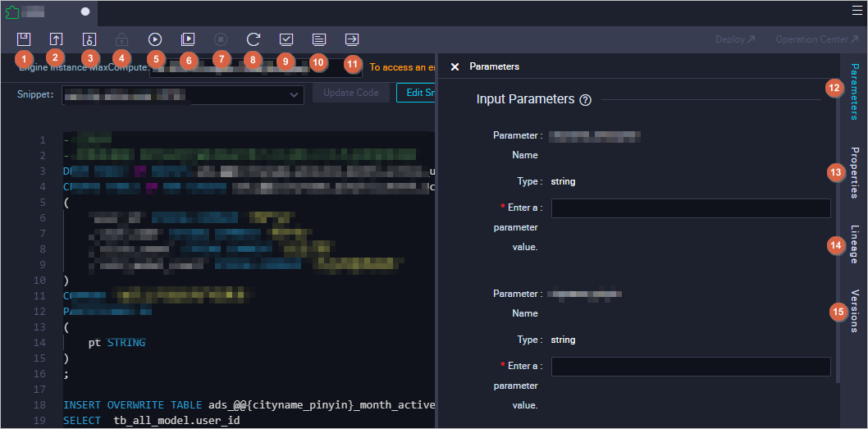Go to dev environment via the arrow-box icon

(x=352, y=39)
